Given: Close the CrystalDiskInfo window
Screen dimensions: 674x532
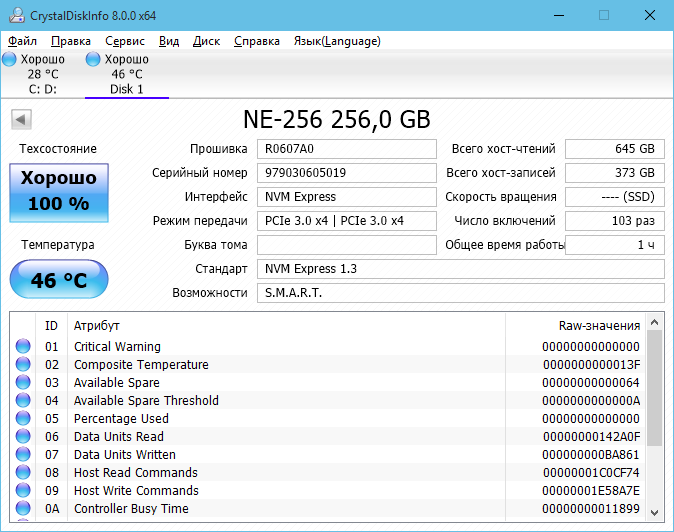Looking at the screenshot, I should [x=649, y=15].
